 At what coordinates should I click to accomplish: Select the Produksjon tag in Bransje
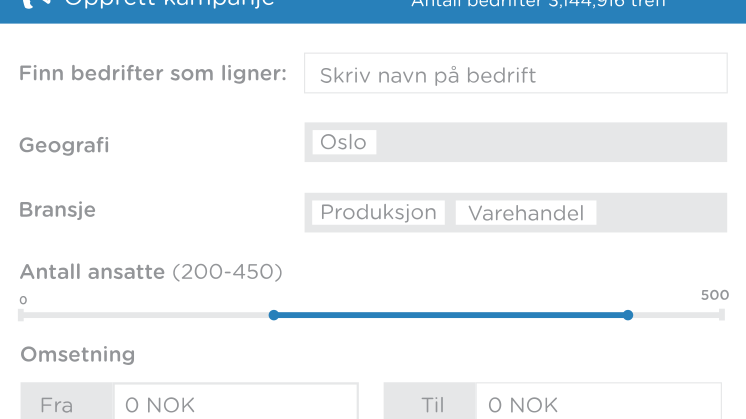click(378, 213)
